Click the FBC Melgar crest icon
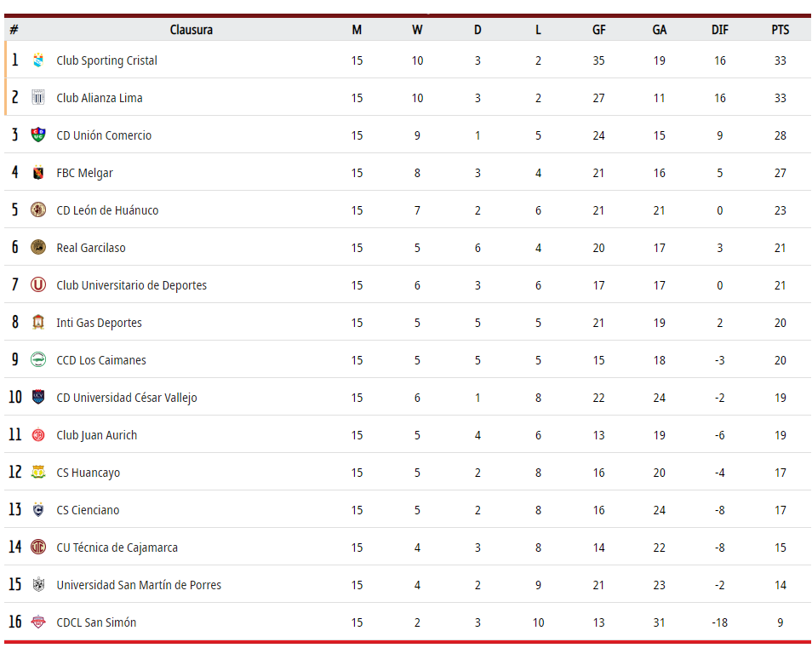This screenshot has height=648, width=812. (38, 173)
